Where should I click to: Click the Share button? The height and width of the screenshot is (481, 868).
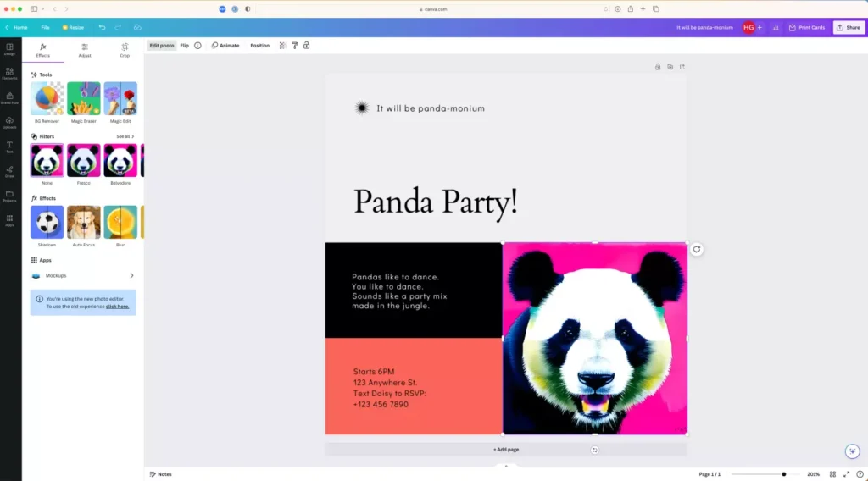tap(849, 27)
